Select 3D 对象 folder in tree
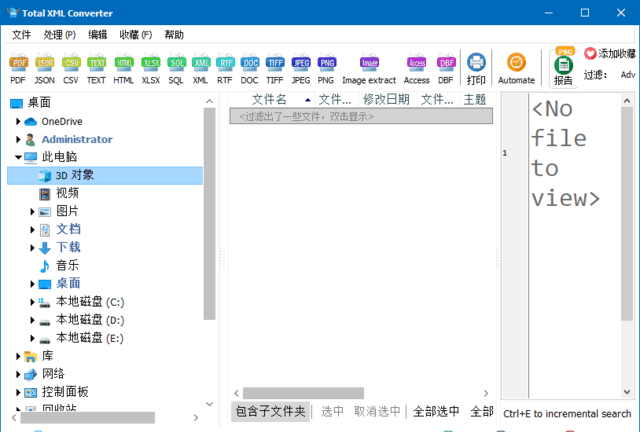640x432 pixels. 105,176
